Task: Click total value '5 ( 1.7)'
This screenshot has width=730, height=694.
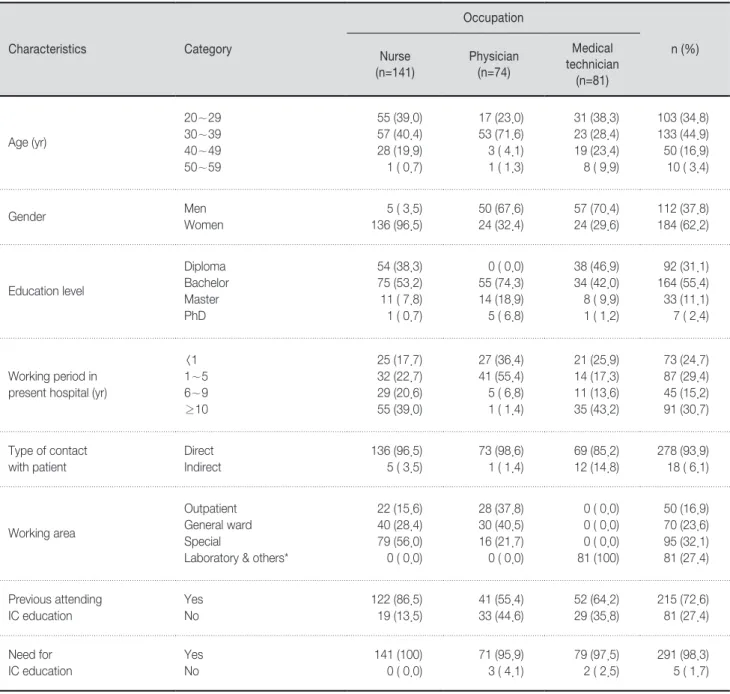Action: pyautogui.click(x=691, y=671)
